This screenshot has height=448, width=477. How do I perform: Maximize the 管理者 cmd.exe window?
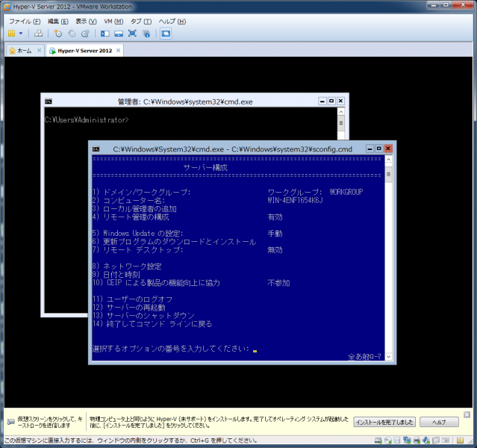click(x=331, y=101)
